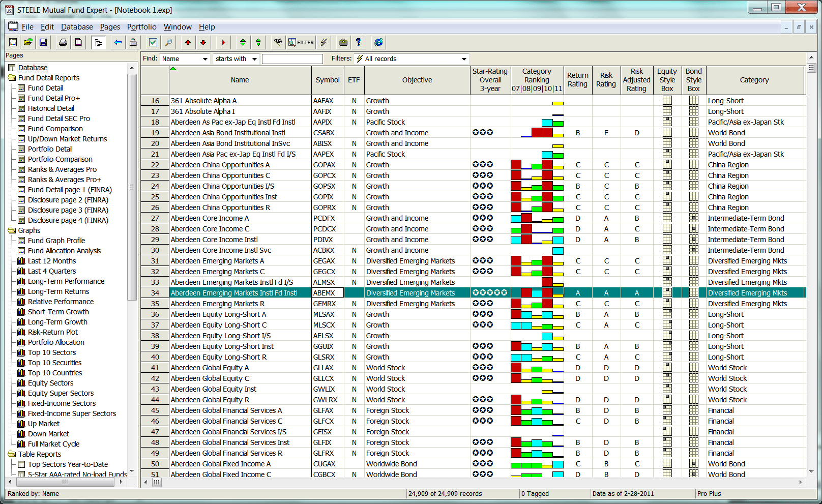The image size is (822, 504).
Task: Open print preview toolbar icon
Action: tap(78, 42)
